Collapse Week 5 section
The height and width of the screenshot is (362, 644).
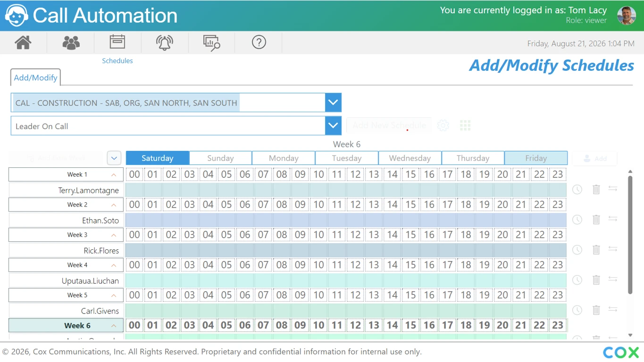tap(114, 296)
